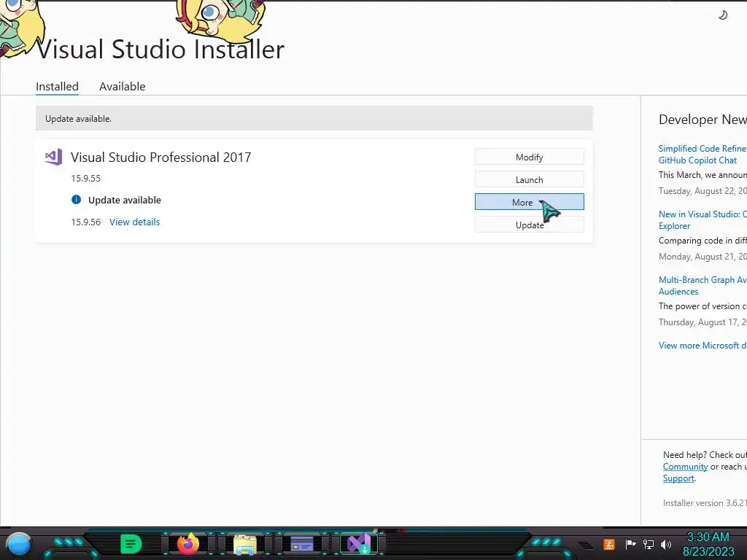Open the purple window app in taskbar
Viewport: 747px width, 560px height.
click(x=301, y=544)
